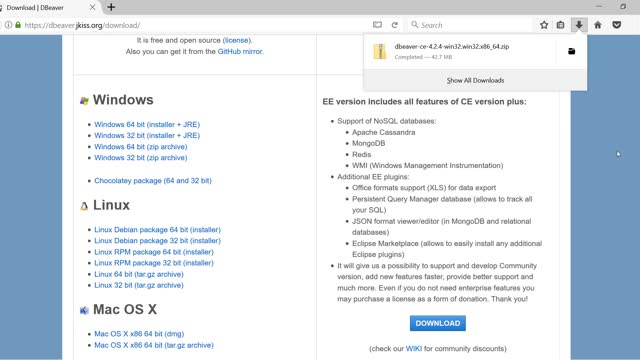
Task: Open the WIKI link for discounts
Action: (413, 349)
